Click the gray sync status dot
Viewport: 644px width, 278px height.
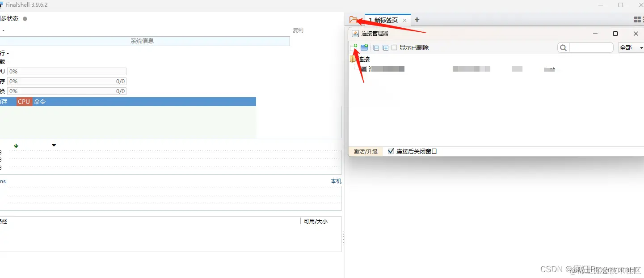pos(25,19)
